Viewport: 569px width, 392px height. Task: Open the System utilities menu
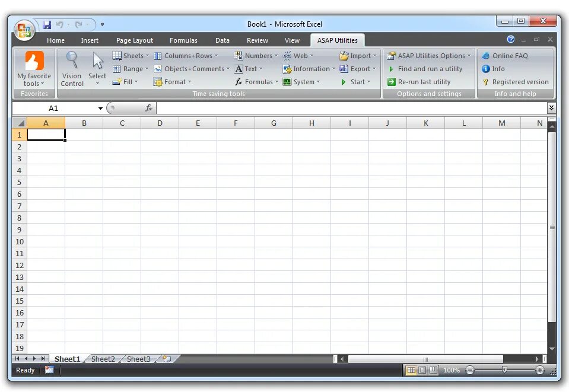(x=301, y=82)
